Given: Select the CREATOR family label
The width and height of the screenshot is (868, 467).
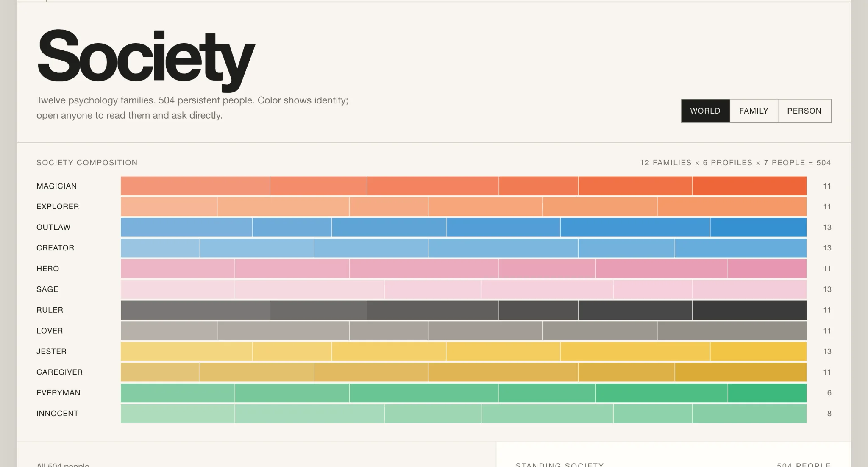Looking at the screenshot, I should point(56,248).
